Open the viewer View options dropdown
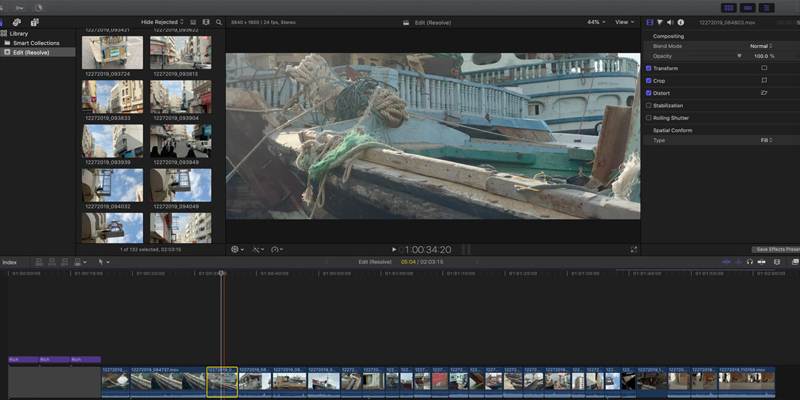Screen dimensions: 800x400 click(624, 22)
